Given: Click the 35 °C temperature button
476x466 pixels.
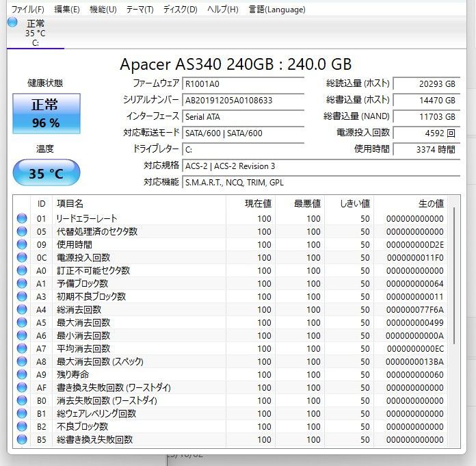Looking at the screenshot, I should click(47, 173).
